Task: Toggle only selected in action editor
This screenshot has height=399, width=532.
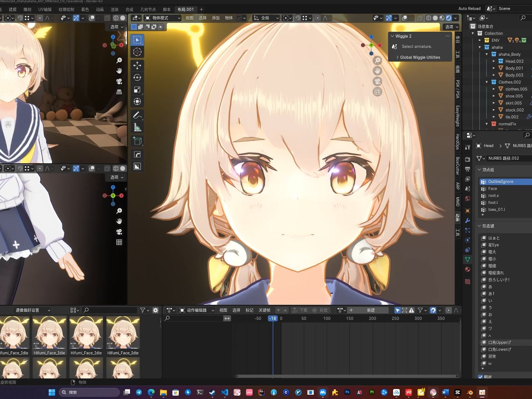Action: (x=398, y=310)
